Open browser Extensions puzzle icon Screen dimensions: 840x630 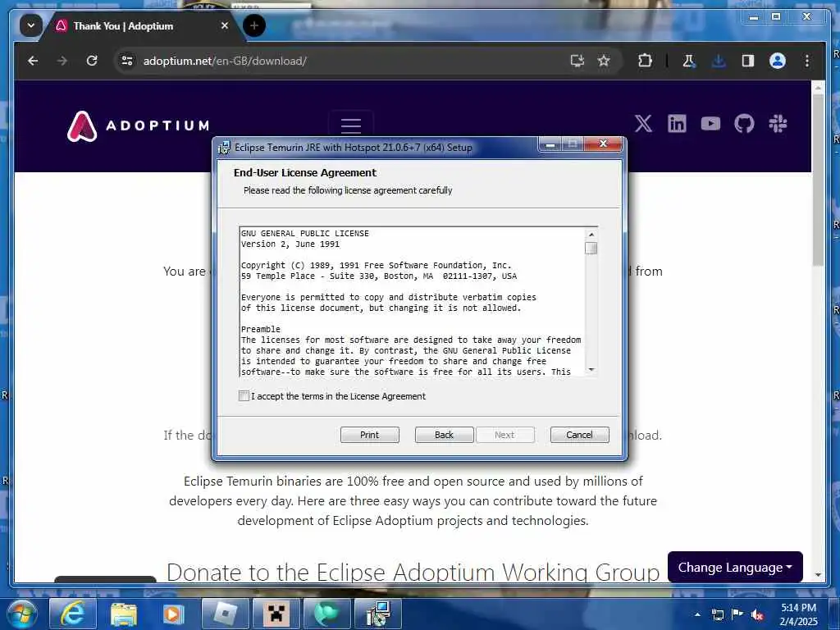click(x=645, y=61)
